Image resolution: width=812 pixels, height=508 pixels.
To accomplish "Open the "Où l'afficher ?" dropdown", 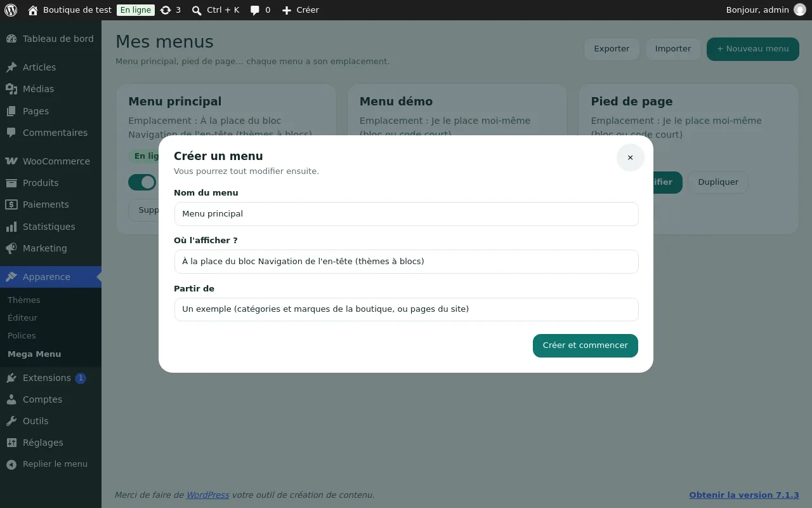I will 406,262.
